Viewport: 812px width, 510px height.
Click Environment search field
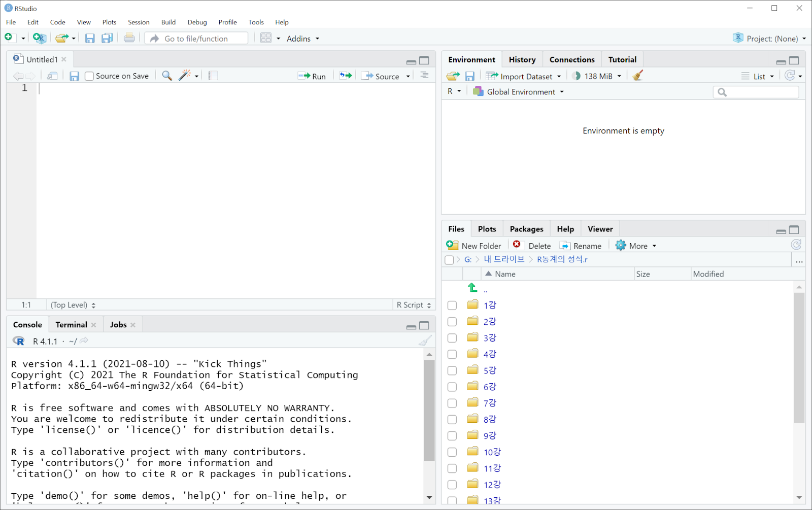756,92
